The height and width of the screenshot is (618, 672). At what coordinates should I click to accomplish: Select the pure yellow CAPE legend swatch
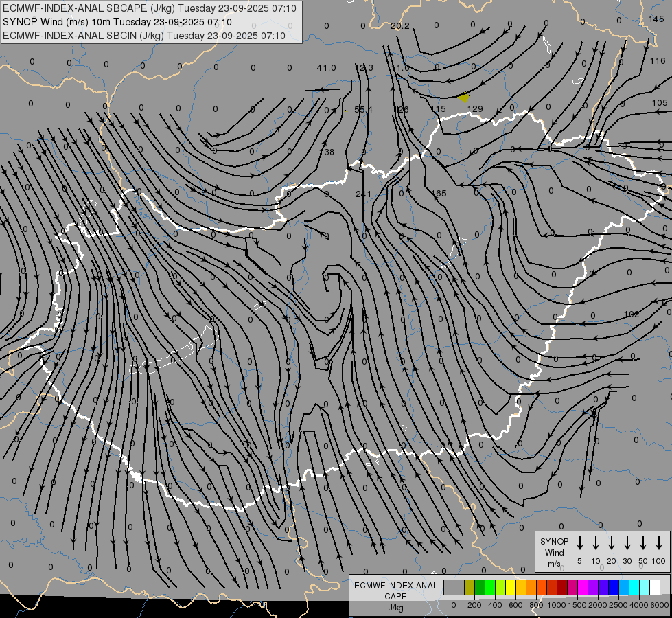pyautogui.click(x=511, y=587)
